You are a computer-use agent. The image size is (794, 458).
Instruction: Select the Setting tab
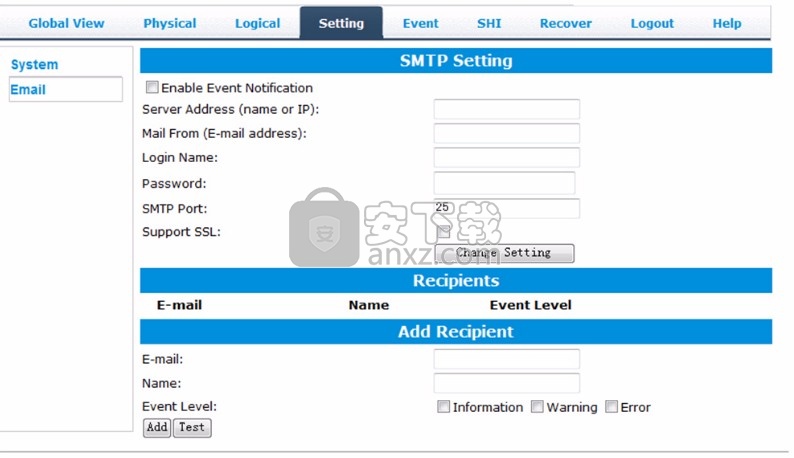point(341,23)
